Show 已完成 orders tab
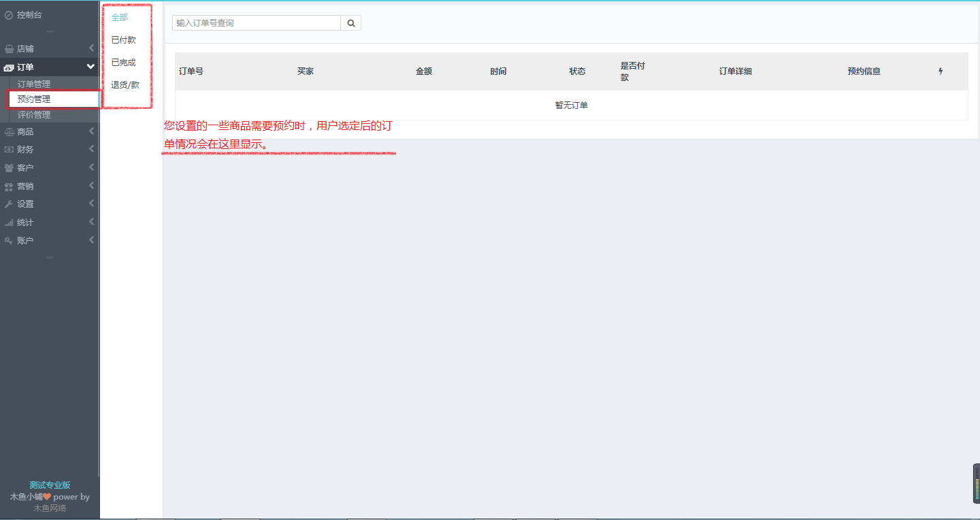The height and width of the screenshot is (520, 980). pyautogui.click(x=123, y=63)
